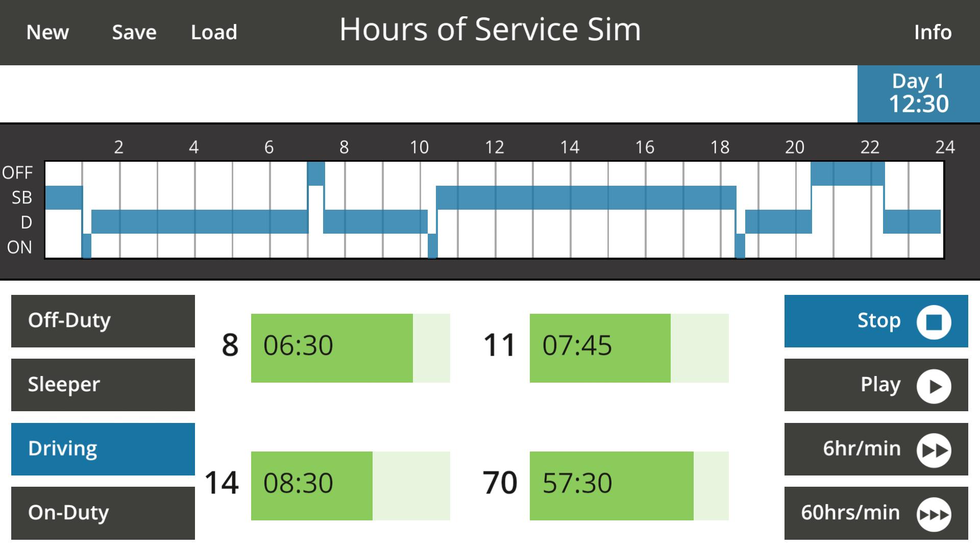The image size is (980, 551).
Task: Switch the driver status to On-Duty
Action: click(102, 512)
